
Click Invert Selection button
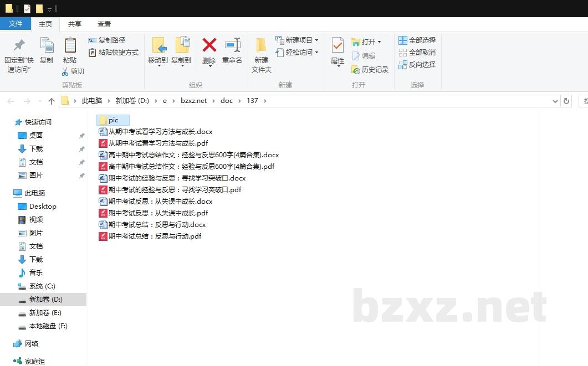[x=417, y=64]
